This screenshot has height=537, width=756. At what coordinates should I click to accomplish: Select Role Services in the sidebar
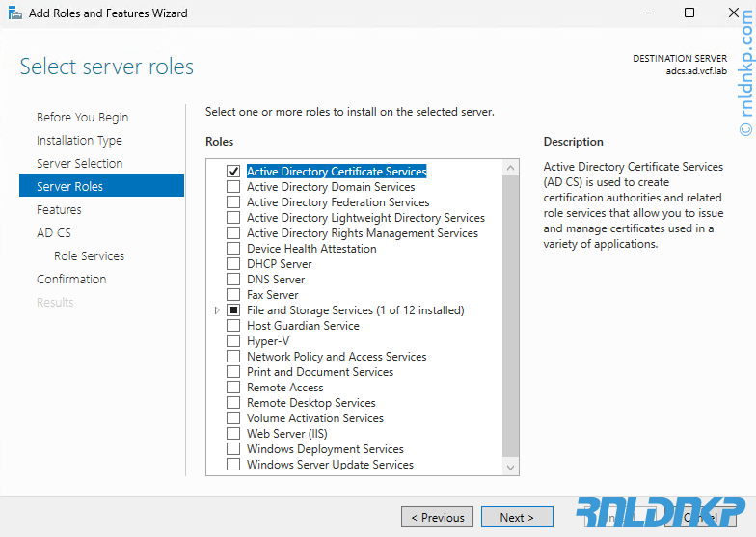point(89,256)
